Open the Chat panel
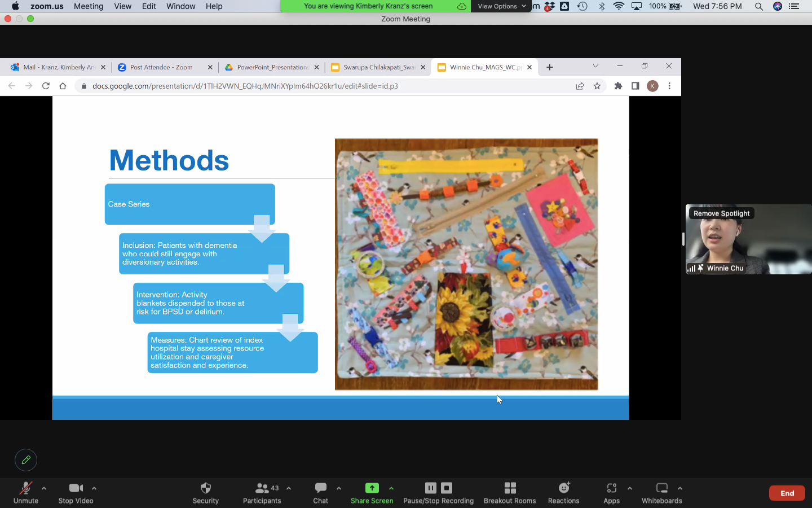This screenshot has width=812, height=508. [x=320, y=493]
